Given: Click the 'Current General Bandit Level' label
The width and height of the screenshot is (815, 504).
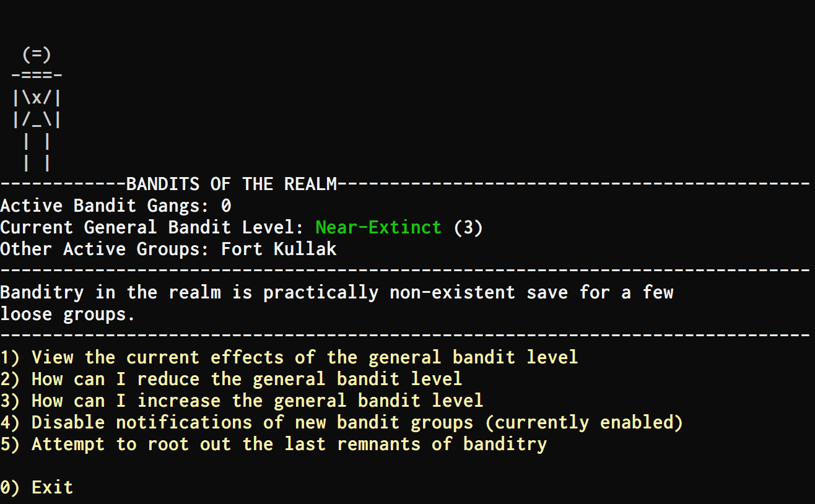Looking at the screenshot, I should (152, 227).
